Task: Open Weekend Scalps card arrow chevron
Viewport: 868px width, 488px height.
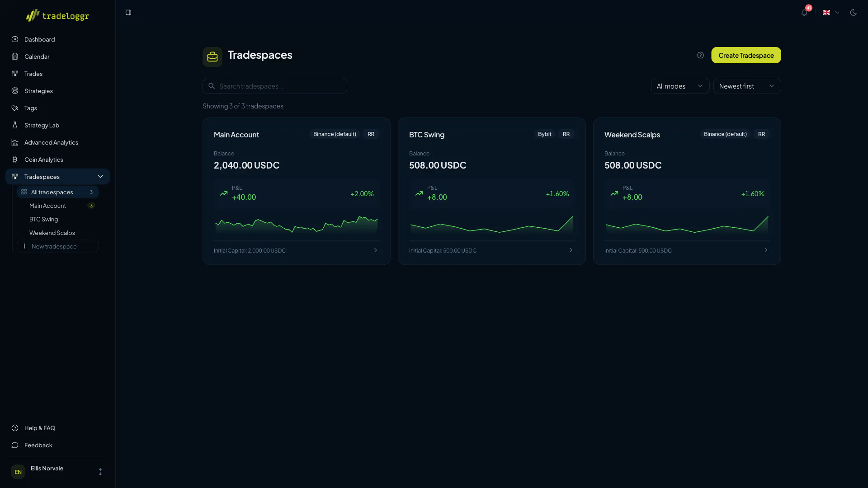Action: pos(766,250)
